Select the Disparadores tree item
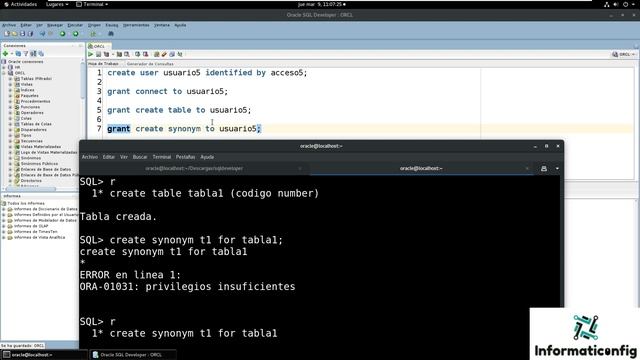Viewport: 640px width, 360px height. tap(34, 130)
